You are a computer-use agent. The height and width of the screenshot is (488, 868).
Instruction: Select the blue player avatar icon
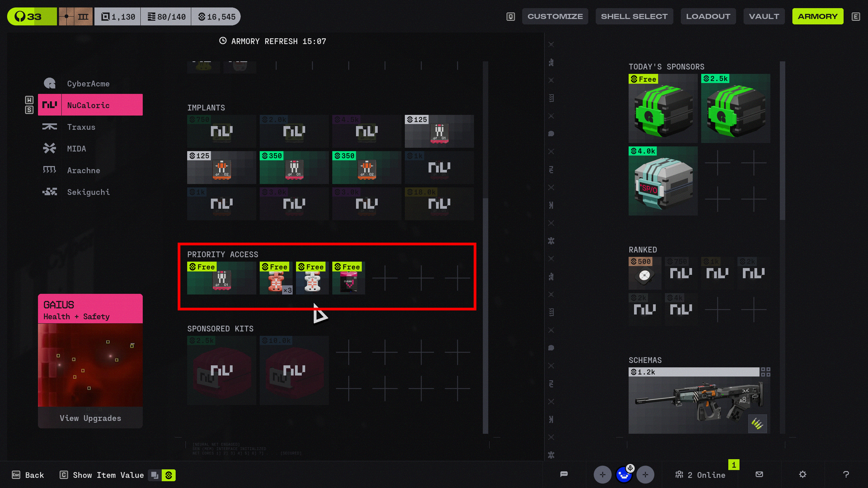click(624, 475)
